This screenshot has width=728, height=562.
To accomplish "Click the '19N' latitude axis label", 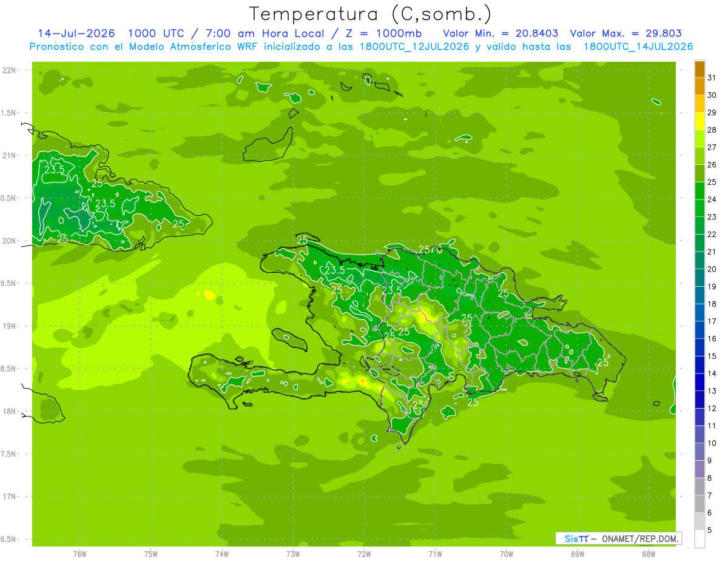I will [10, 326].
